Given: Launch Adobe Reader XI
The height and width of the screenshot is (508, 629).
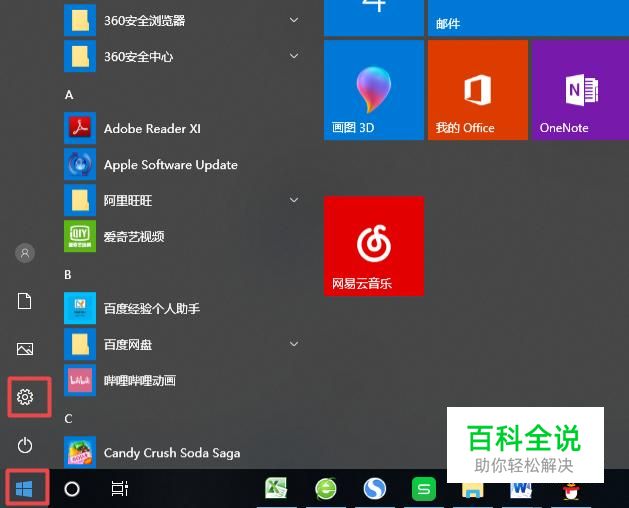Looking at the screenshot, I should coord(152,128).
